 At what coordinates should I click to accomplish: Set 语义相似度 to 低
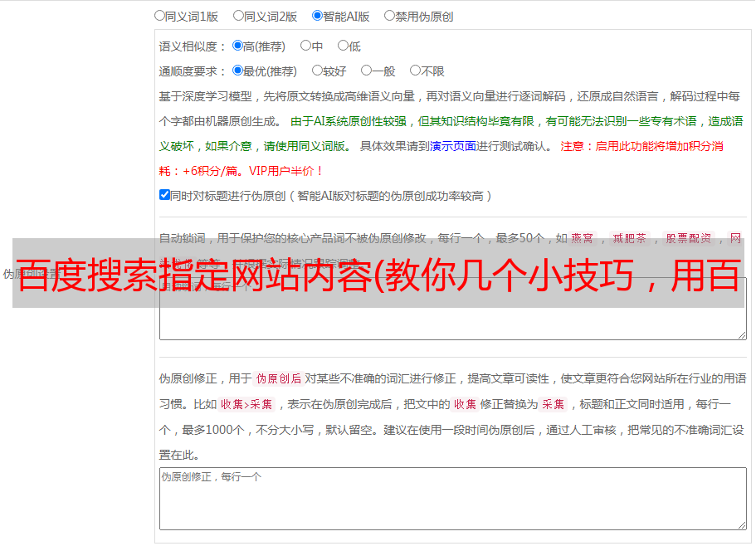coord(343,46)
